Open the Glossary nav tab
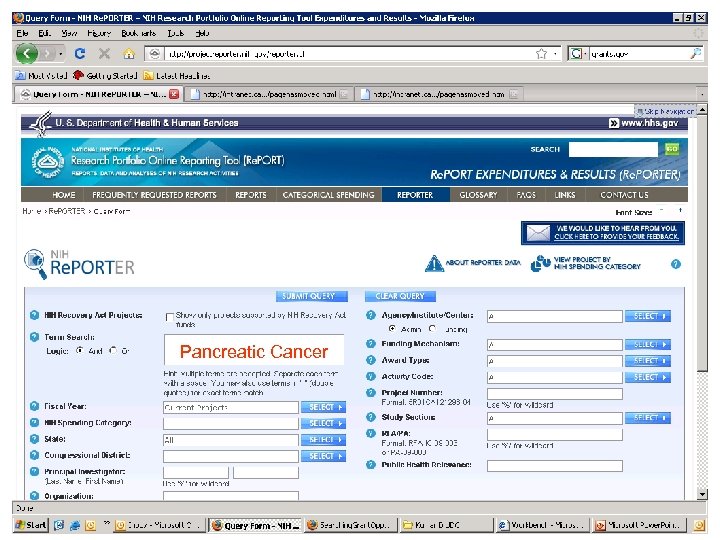Image resolution: width=720 pixels, height=540 pixels. [x=478, y=195]
